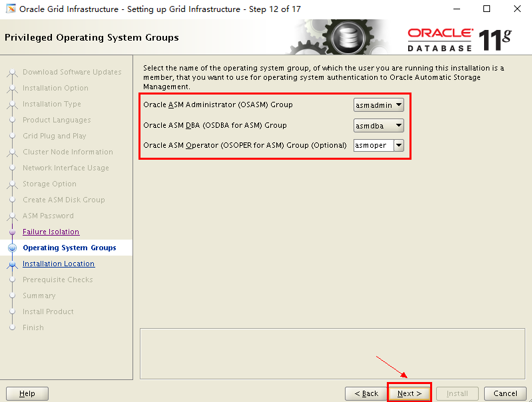
Task: Click the Next button
Action: coord(409,393)
